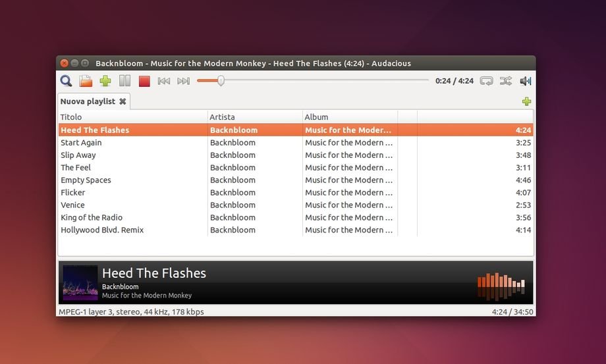Click the 4:24 / 34:50 playlist total
Image resolution: width=606 pixels, height=364 pixels.
click(512, 312)
